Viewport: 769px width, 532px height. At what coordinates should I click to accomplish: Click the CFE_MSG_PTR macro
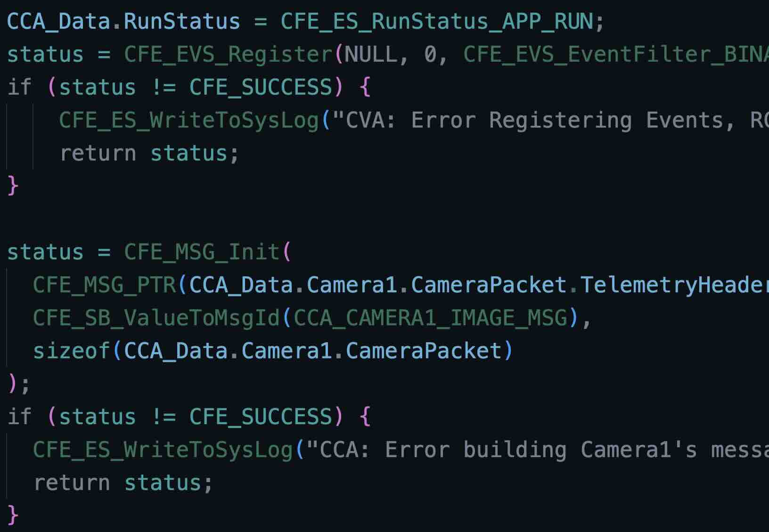point(105,285)
